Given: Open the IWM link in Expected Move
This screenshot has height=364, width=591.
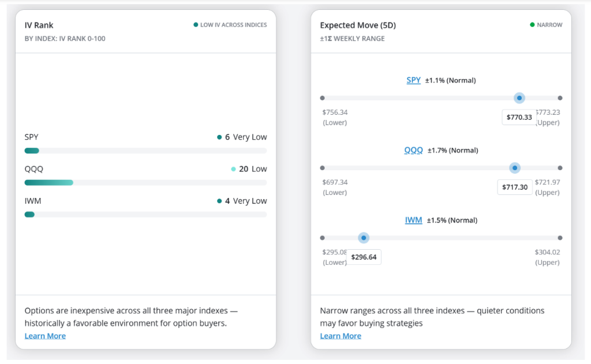Looking at the screenshot, I should pyautogui.click(x=413, y=220).
